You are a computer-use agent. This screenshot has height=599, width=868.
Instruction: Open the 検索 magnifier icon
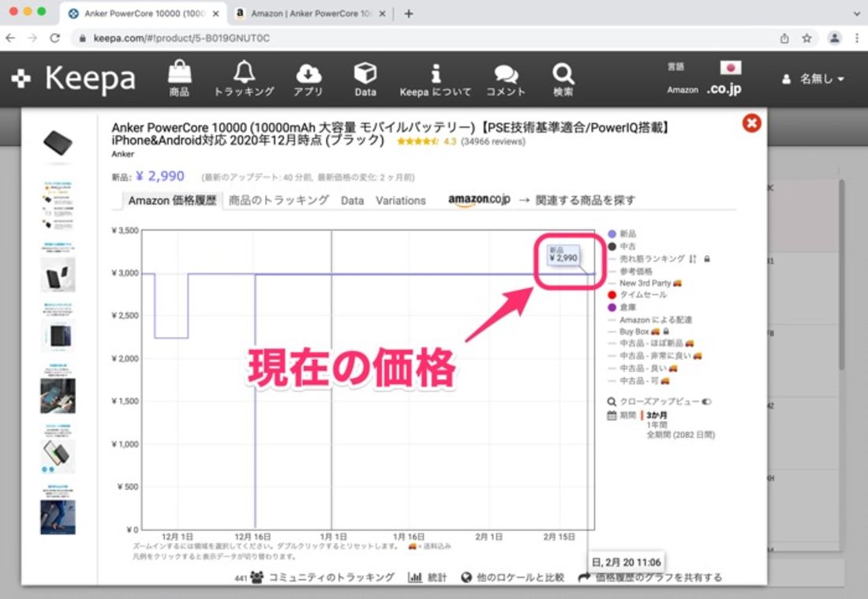563,79
